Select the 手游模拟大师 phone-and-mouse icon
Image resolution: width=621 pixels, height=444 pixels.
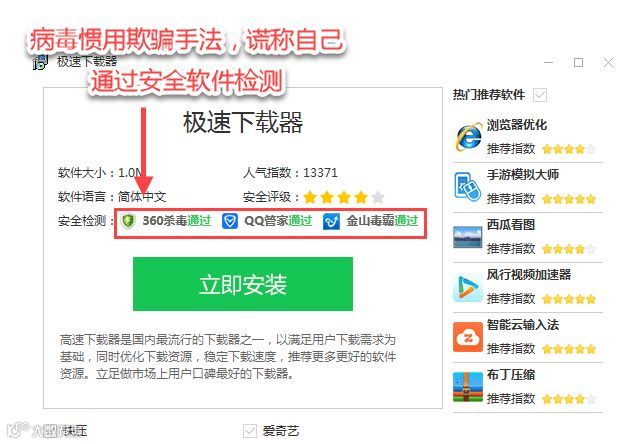[x=468, y=186]
